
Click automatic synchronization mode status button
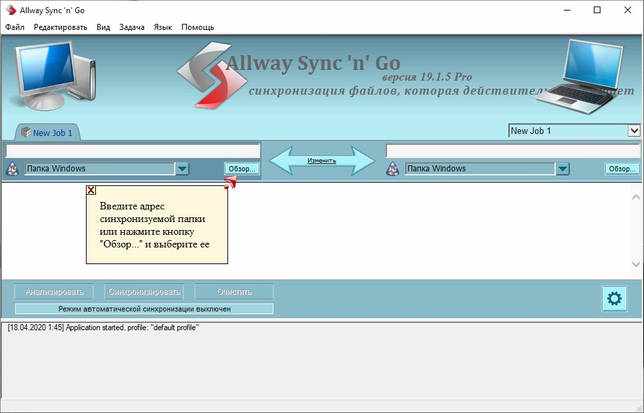point(144,309)
